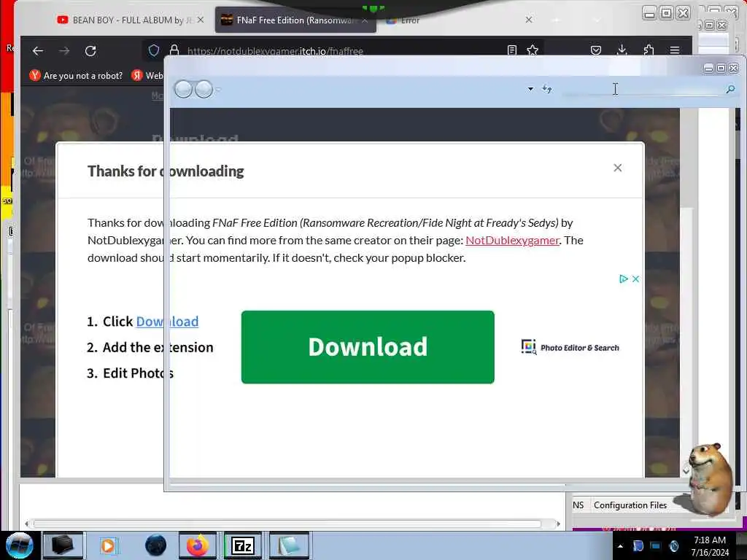Close the FNaF Free Edition tab
This screenshot has height=560, width=747.
[x=365, y=20]
